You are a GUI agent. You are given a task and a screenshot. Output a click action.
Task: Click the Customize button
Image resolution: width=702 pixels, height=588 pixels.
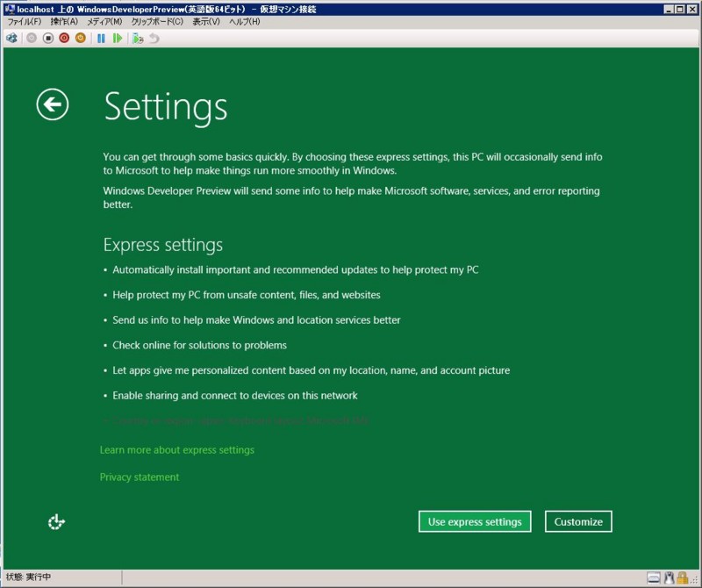click(x=578, y=521)
